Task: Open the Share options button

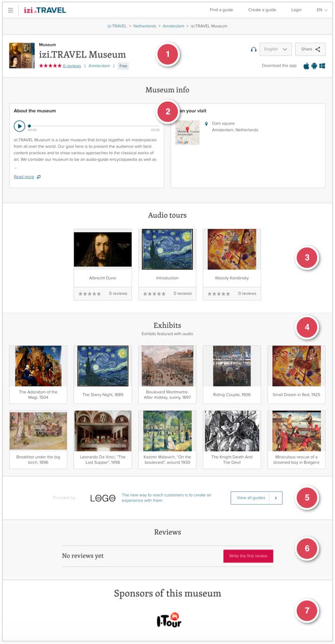Action: pyautogui.click(x=310, y=49)
